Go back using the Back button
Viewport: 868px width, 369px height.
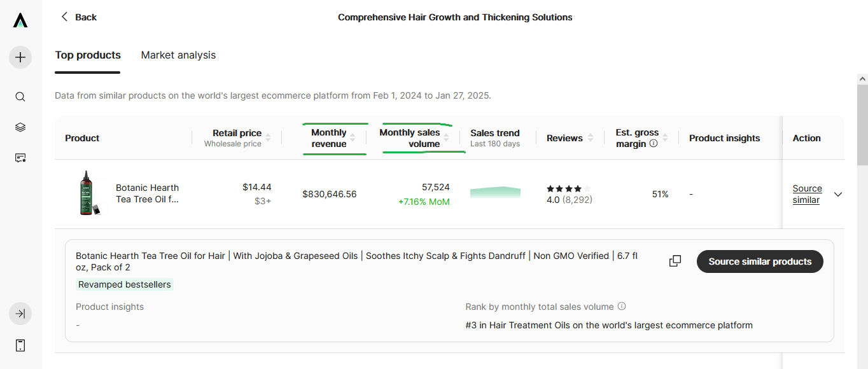pyautogui.click(x=78, y=17)
